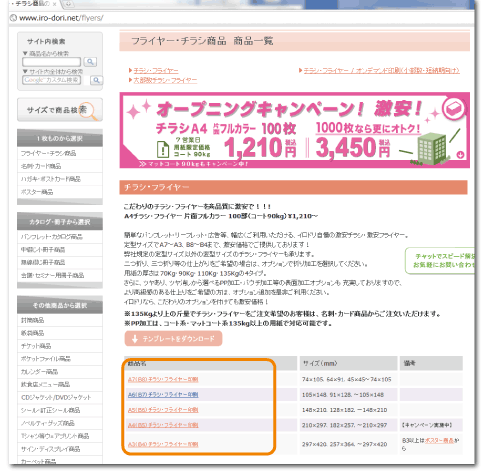Click the opening campaign banner image
This screenshot has width=490, height=472.
click(x=295, y=130)
